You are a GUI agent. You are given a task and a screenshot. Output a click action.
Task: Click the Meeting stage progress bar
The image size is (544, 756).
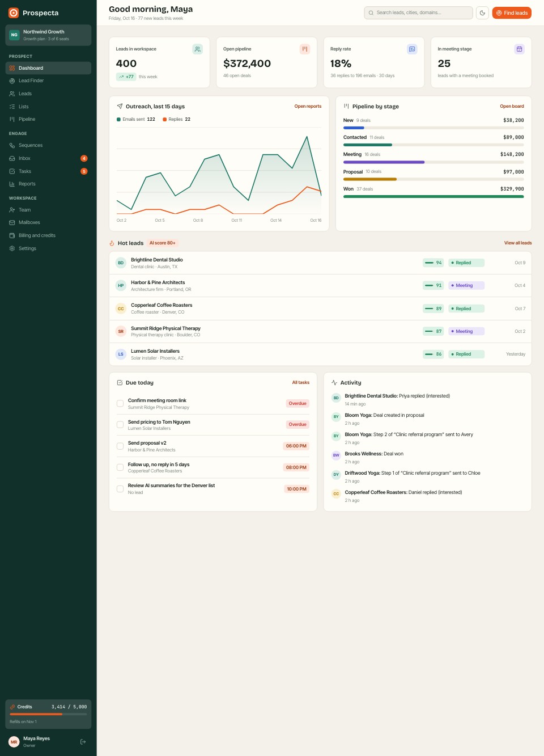pyautogui.click(x=433, y=162)
